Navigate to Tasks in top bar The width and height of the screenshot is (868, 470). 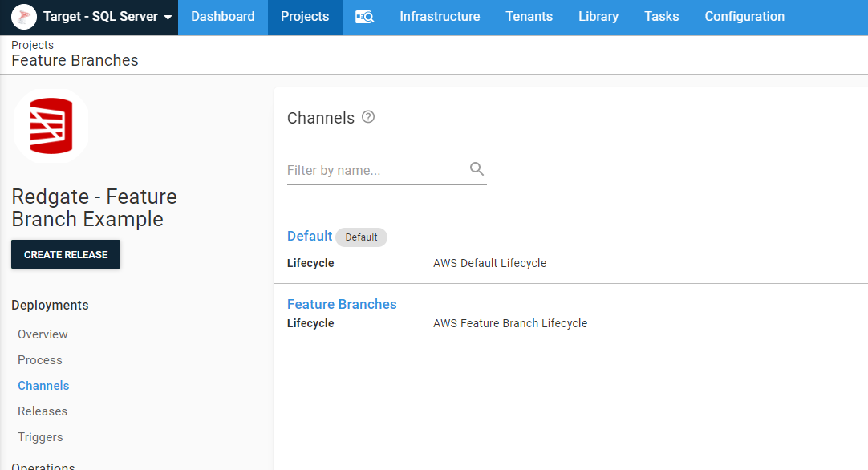[661, 17]
